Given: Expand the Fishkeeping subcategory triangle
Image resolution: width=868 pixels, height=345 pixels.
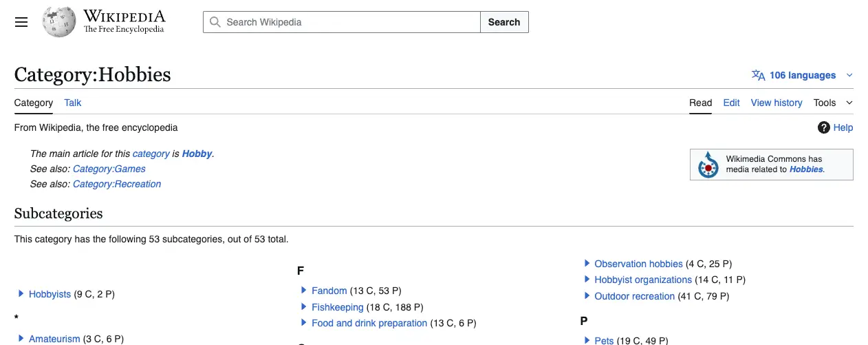Looking at the screenshot, I should point(304,307).
